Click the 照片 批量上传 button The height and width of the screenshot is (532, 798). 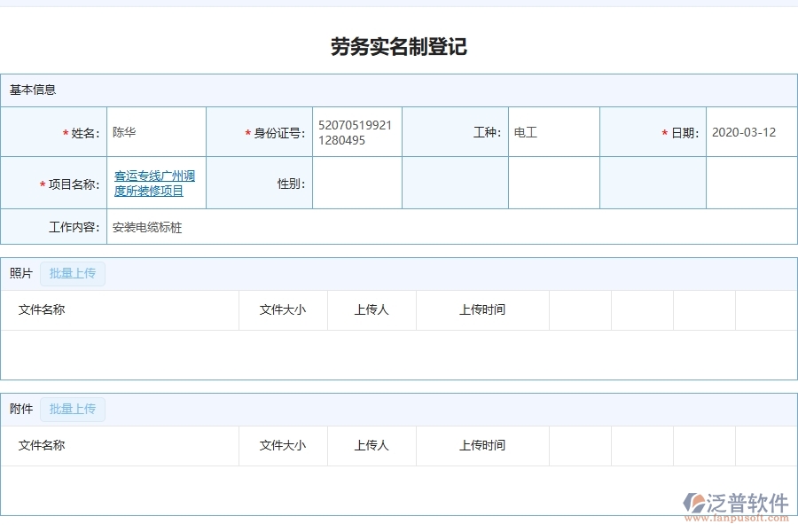click(73, 273)
